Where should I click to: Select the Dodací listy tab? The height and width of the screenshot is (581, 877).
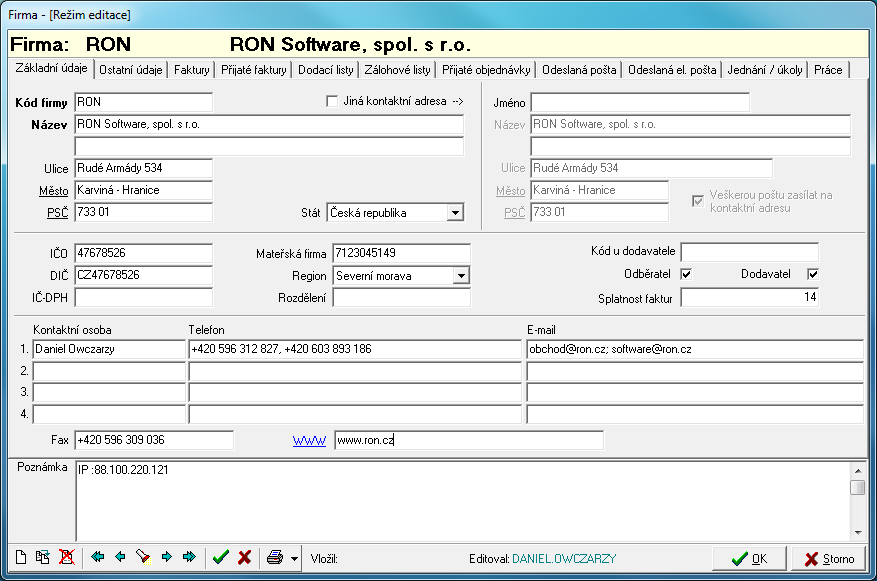[326, 70]
